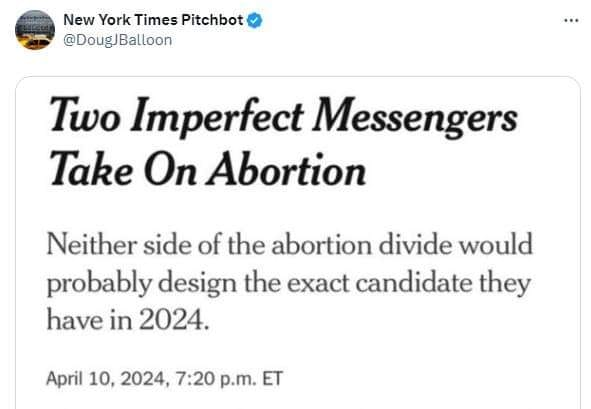591x409 pixels.
Task: Open the three-dot more options menu
Action: coord(571,20)
